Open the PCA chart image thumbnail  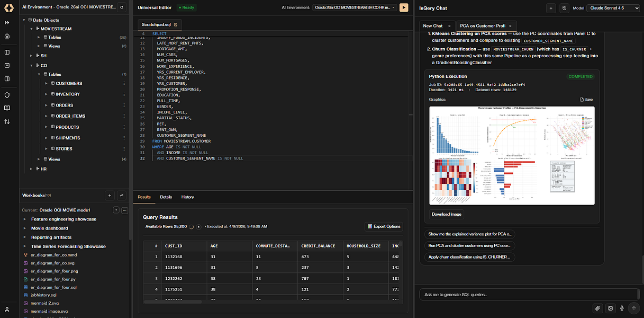512,155
